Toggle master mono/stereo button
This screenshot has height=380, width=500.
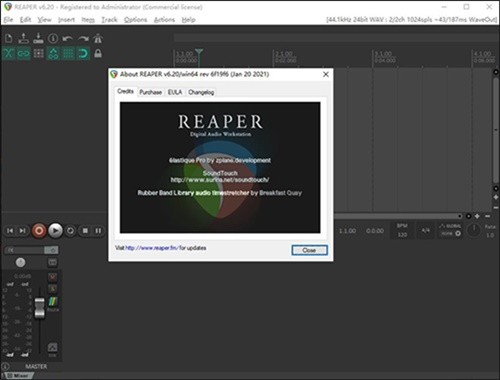[52, 263]
